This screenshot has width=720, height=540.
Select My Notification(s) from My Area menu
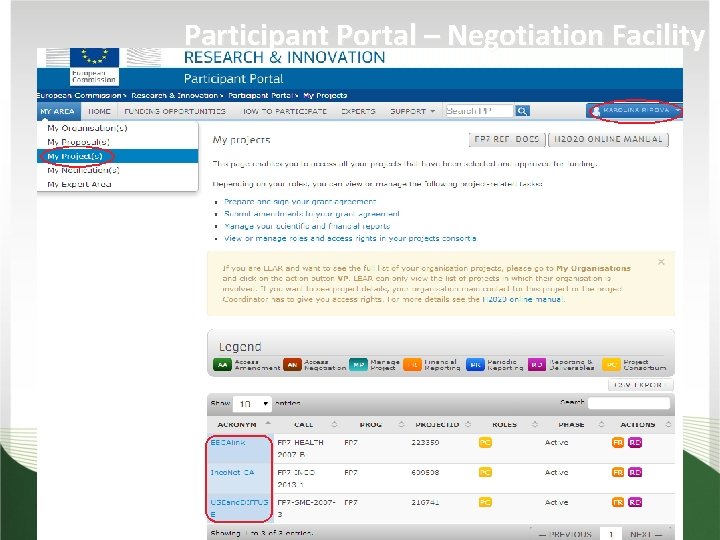pyautogui.click(x=84, y=170)
